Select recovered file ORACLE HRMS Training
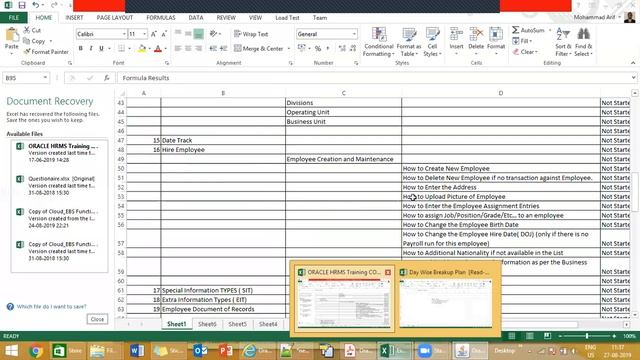The width and height of the screenshot is (640, 360). pyautogui.click(x=60, y=153)
